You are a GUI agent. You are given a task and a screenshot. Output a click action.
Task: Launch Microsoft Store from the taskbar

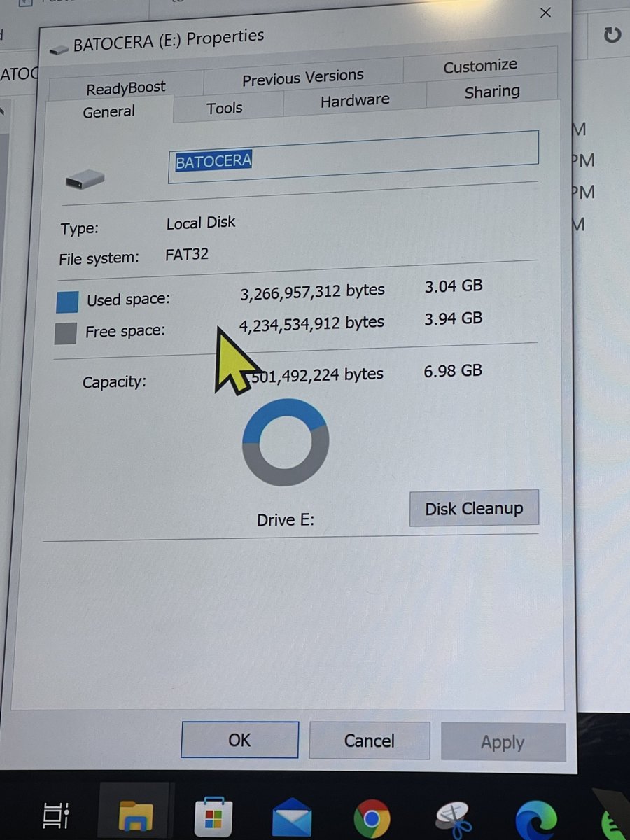pyautogui.click(x=214, y=816)
